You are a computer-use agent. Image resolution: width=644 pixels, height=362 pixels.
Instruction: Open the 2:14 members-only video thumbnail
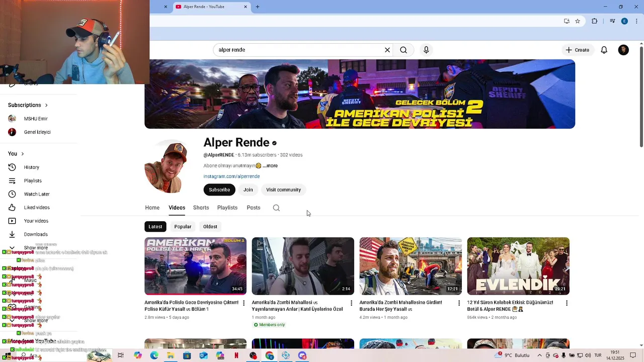(303, 266)
